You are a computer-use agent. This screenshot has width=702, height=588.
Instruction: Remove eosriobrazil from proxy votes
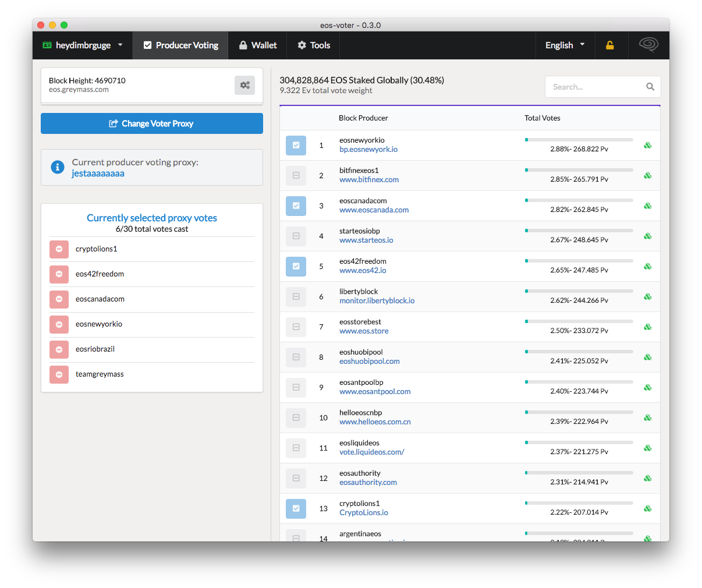(59, 349)
